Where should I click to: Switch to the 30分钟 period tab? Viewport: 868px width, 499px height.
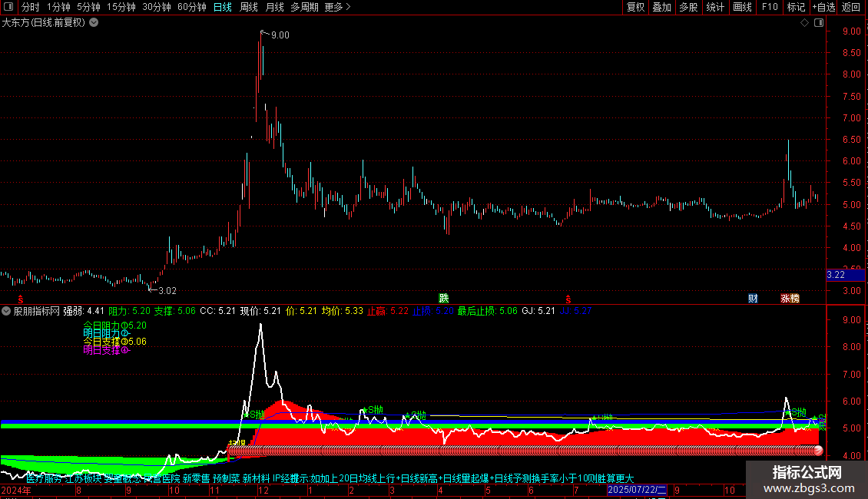coord(157,7)
